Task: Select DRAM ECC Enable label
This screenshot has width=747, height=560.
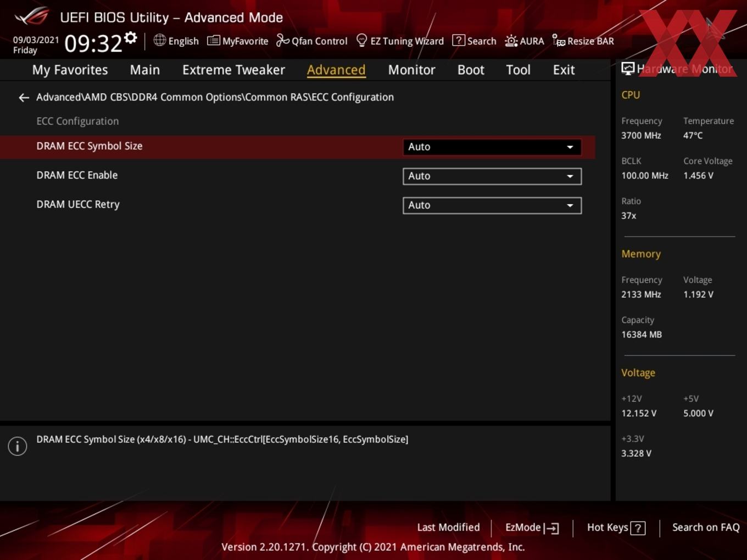Action: click(x=77, y=175)
